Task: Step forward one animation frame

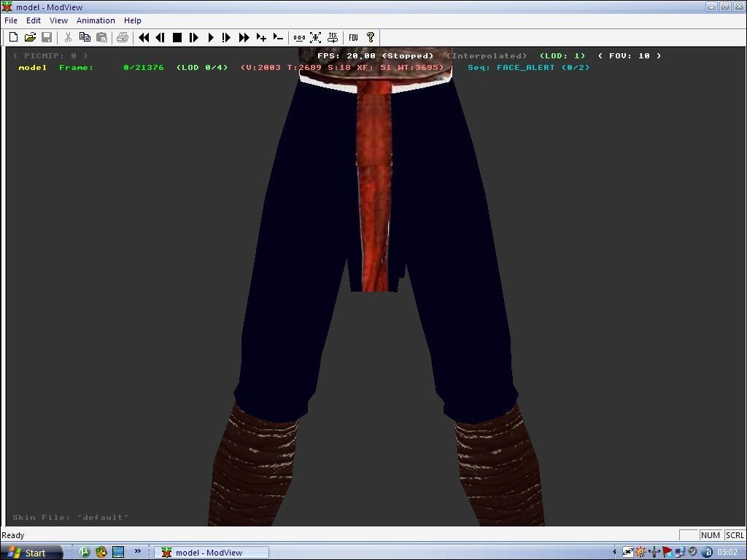Action: pyautogui.click(x=193, y=37)
